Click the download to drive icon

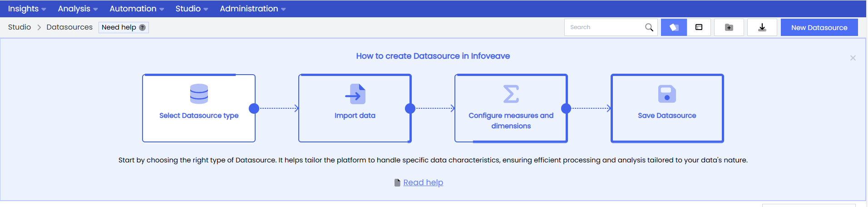coord(762,27)
